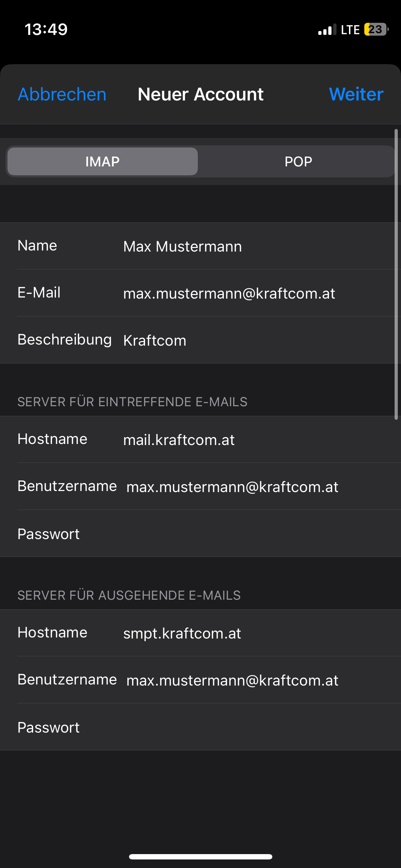Tap the home indicator bar
Image resolution: width=401 pixels, height=868 pixels.
click(201, 857)
